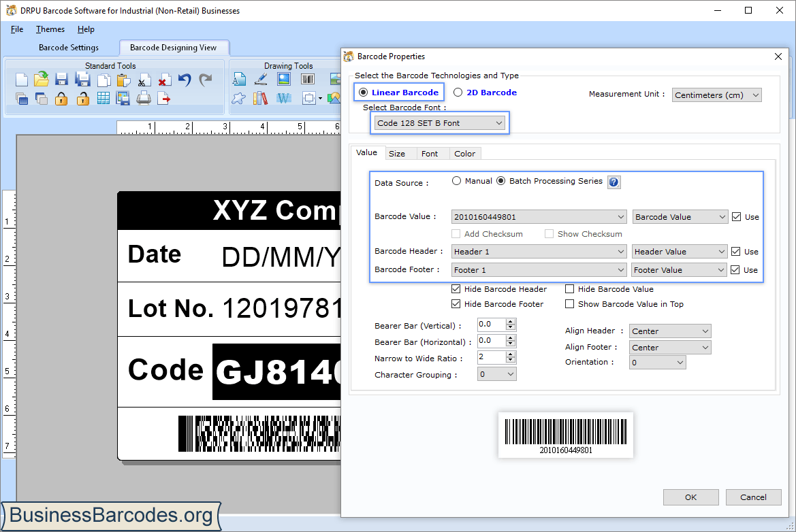This screenshot has width=796, height=532.
Task: Select the Text drawing tool
Action: click(x=239, y=79)
